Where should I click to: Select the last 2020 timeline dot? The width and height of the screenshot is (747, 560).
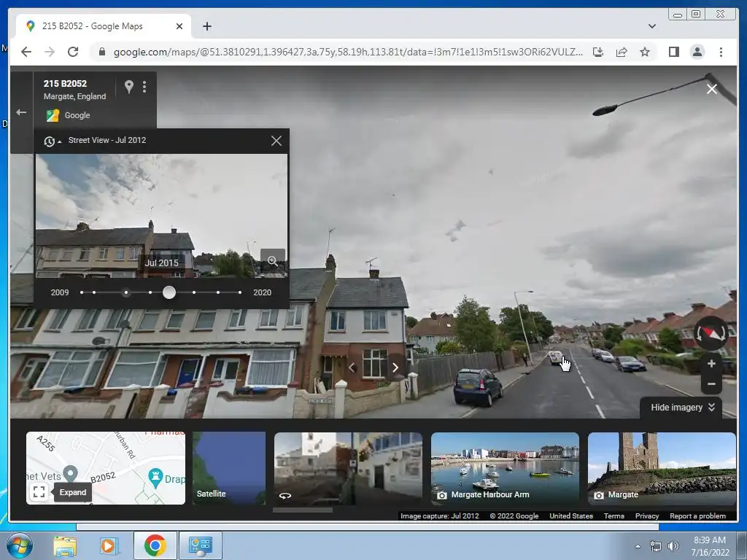[x=239, y=292]
